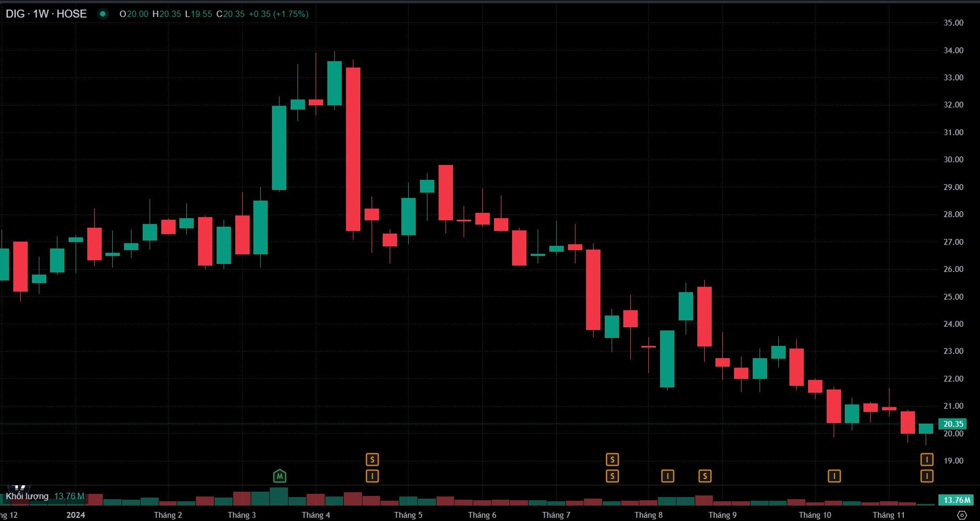Click the S marker after Tháng 4
Screen dimensions: 980x521
[x=372, y=459]
